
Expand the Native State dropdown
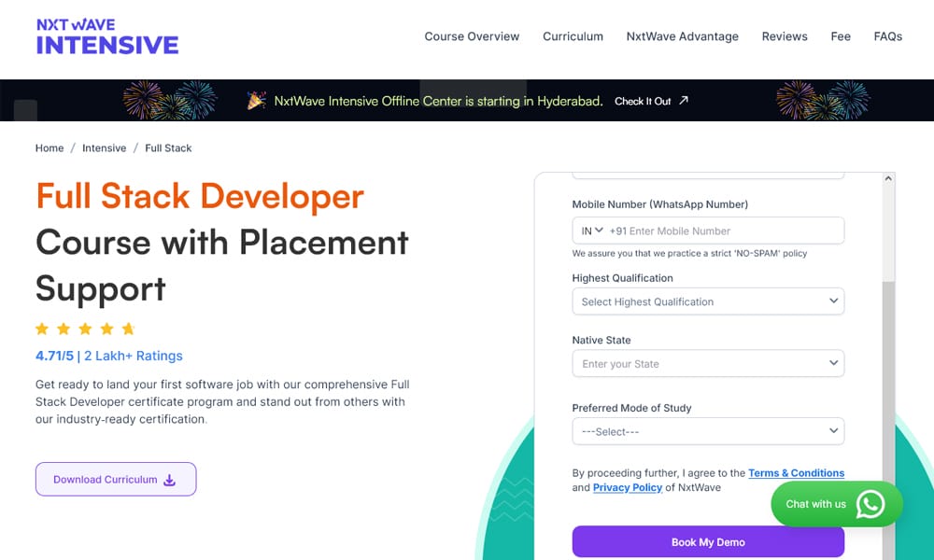[x=707, y=363]
